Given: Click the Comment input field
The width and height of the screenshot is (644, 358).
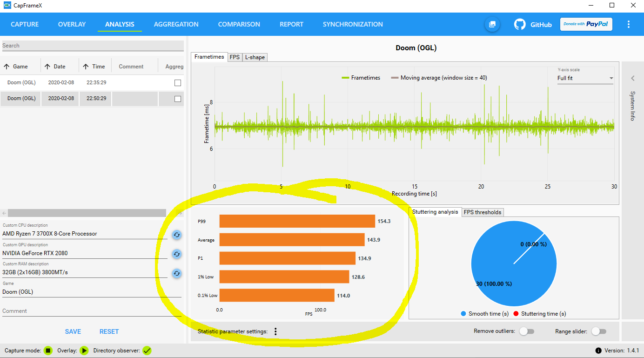Looking at the screenshot, I should tap(92, 311).
